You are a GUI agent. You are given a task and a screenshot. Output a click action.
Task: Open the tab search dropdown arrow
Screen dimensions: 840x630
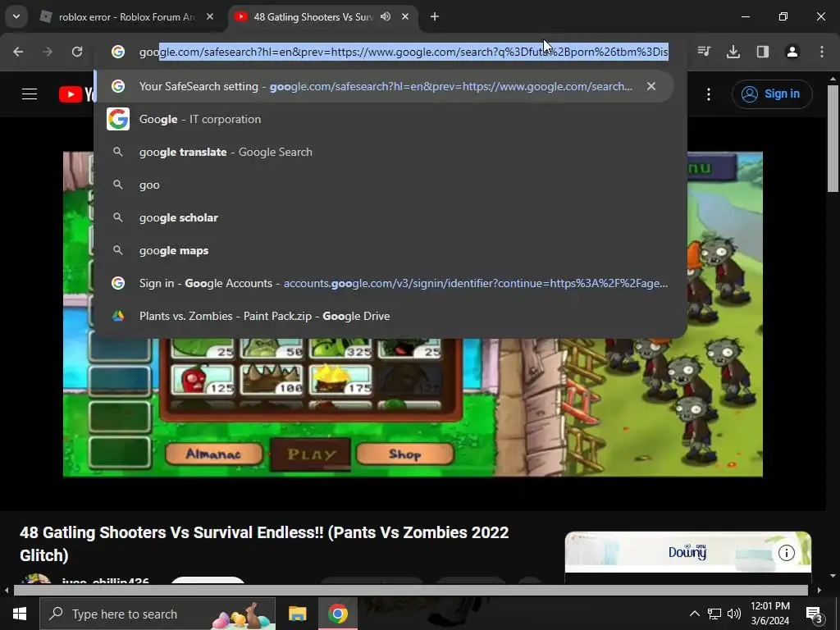[16, 16]
